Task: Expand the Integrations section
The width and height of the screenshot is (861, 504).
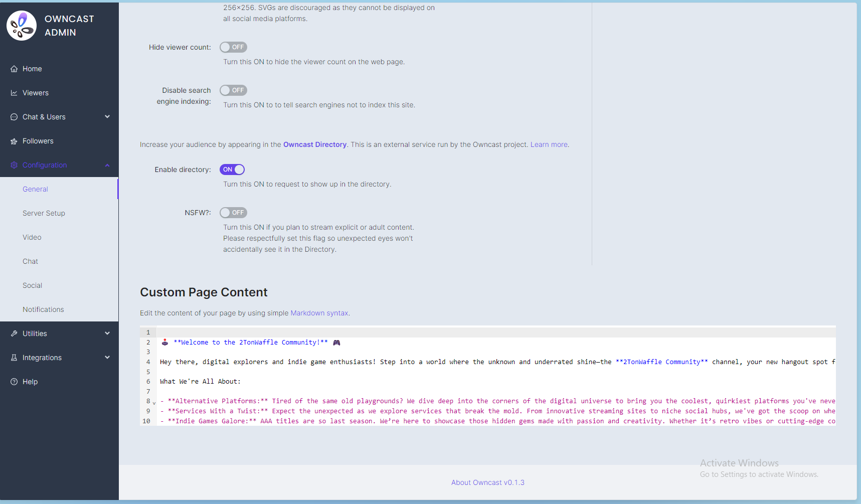Action: click(107, 357)
